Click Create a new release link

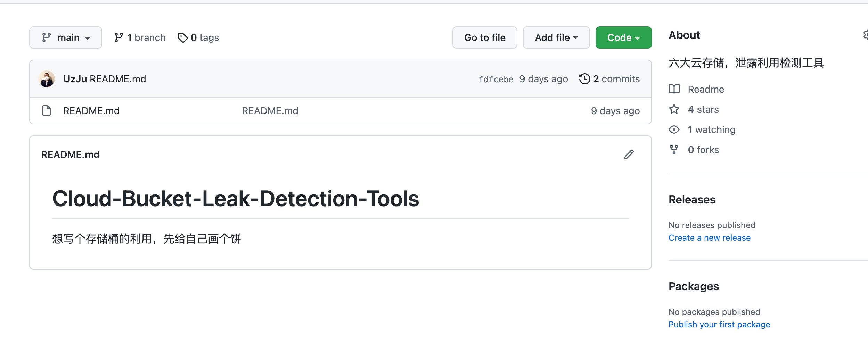coord(709,238)
